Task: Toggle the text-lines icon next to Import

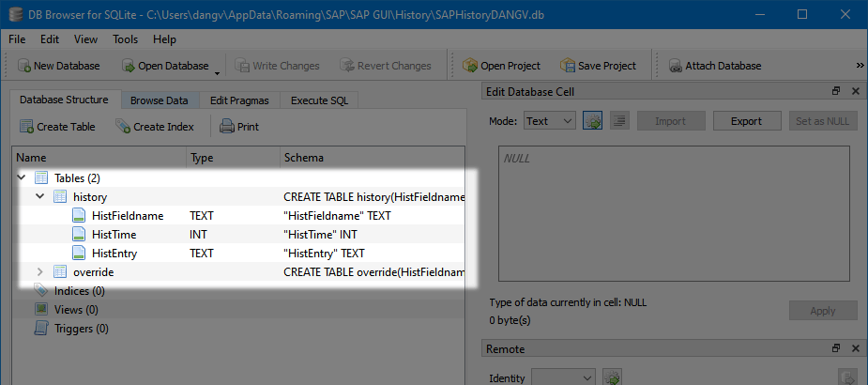Action: [x=619, y=121]
